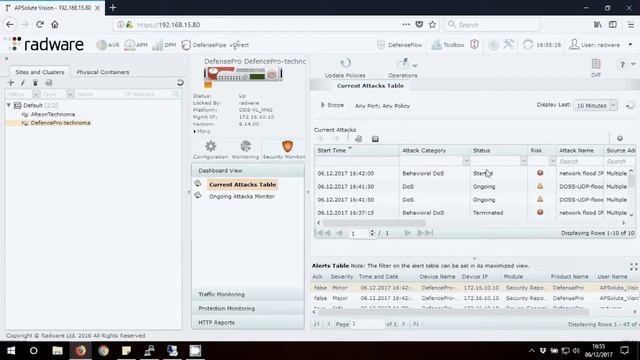
Task: Click the Diff icon
Action: pos(596,68)
